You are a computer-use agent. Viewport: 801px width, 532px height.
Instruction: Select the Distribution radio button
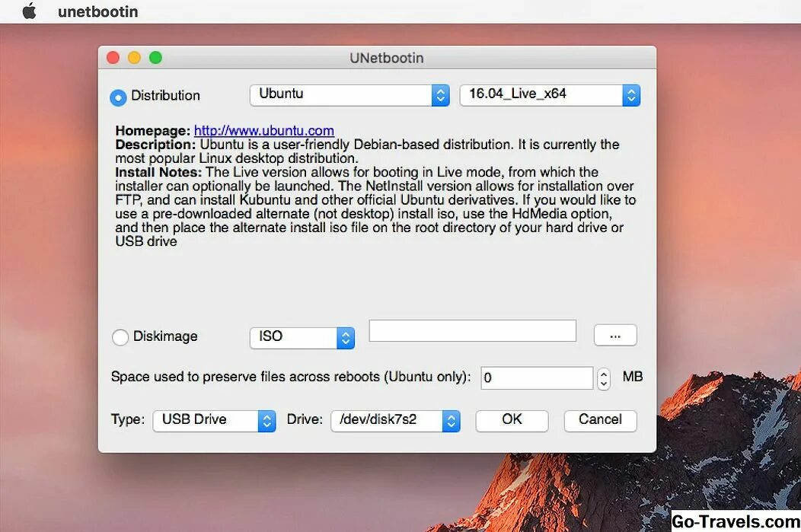[118, 97]
